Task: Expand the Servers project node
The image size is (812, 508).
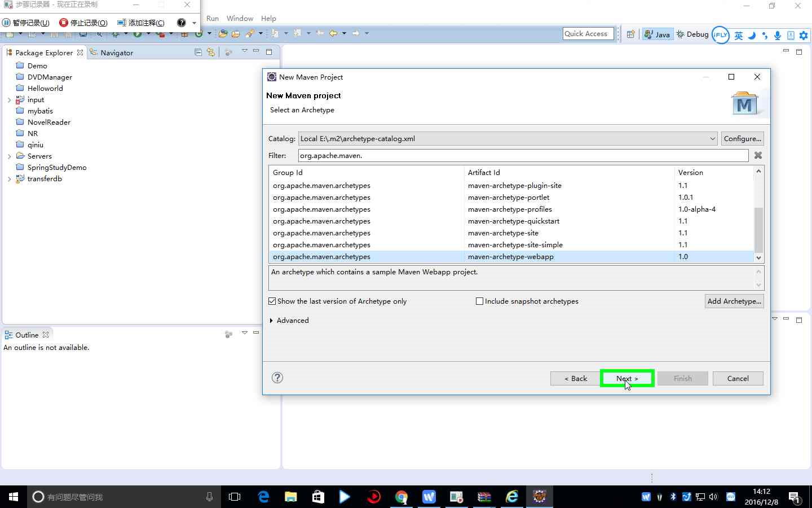Action: click(9, 156)
